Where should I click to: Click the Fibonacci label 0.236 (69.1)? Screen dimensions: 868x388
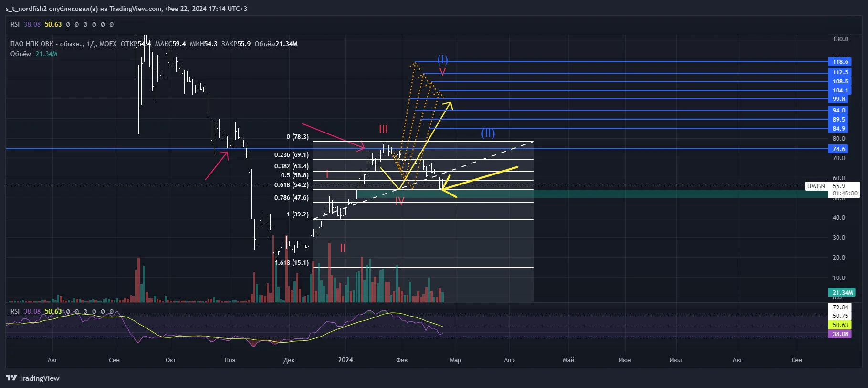click(292, 155)
